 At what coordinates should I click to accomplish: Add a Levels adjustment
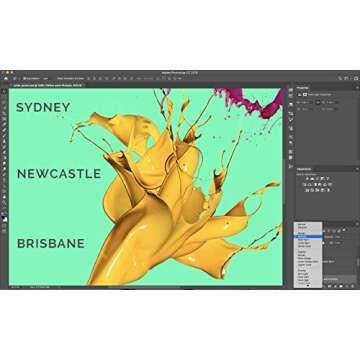coord(312,178)
